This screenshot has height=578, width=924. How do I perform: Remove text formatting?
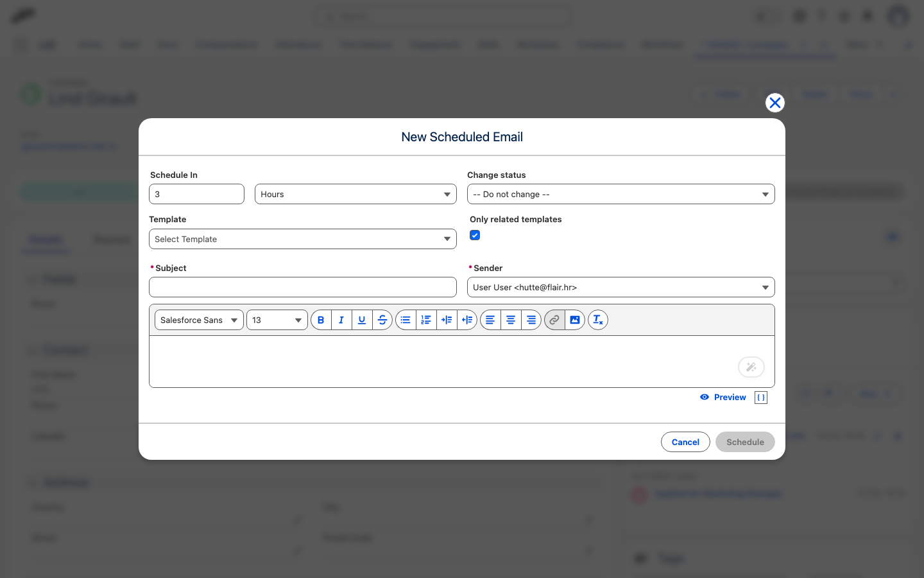pyautogui.click(x=598, y=320)
